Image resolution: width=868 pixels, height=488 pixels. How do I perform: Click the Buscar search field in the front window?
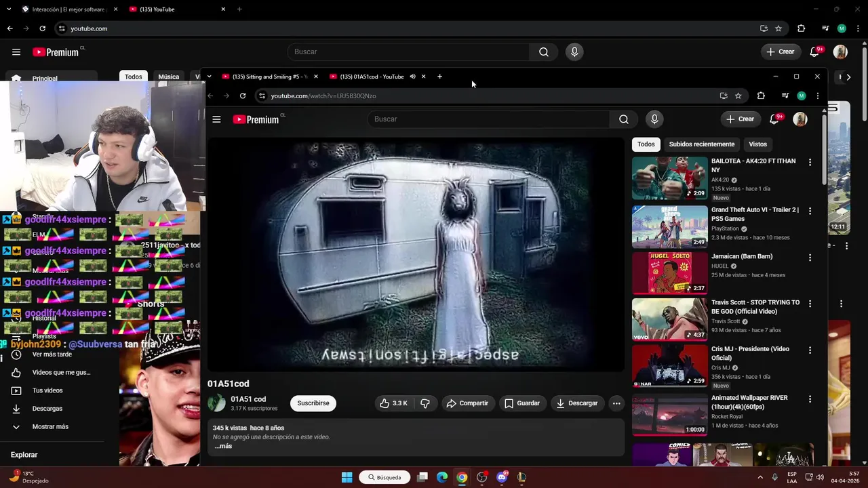point(488,119)
